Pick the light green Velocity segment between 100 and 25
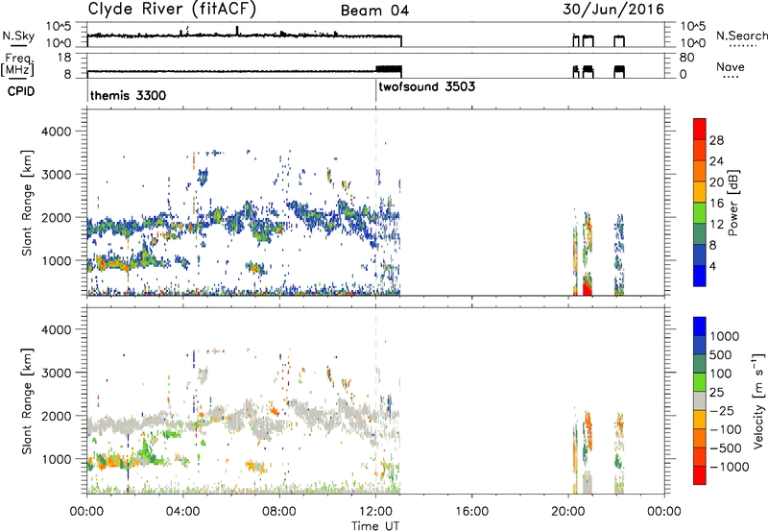 700,382
